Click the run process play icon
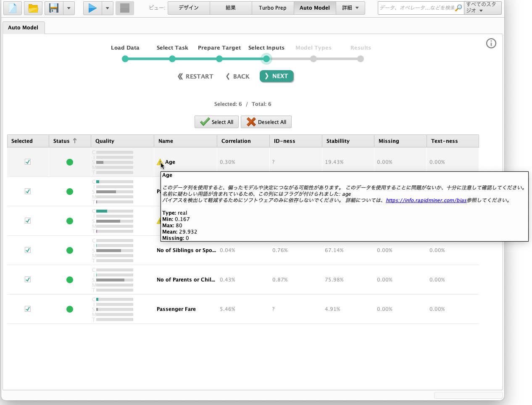Screen dimensions: 532x405 [x=92, y=8]
